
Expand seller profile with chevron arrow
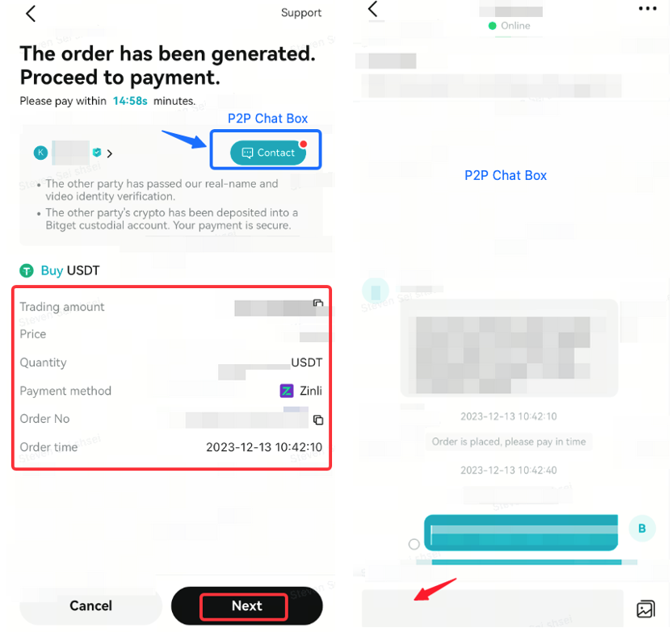point(110,153)
